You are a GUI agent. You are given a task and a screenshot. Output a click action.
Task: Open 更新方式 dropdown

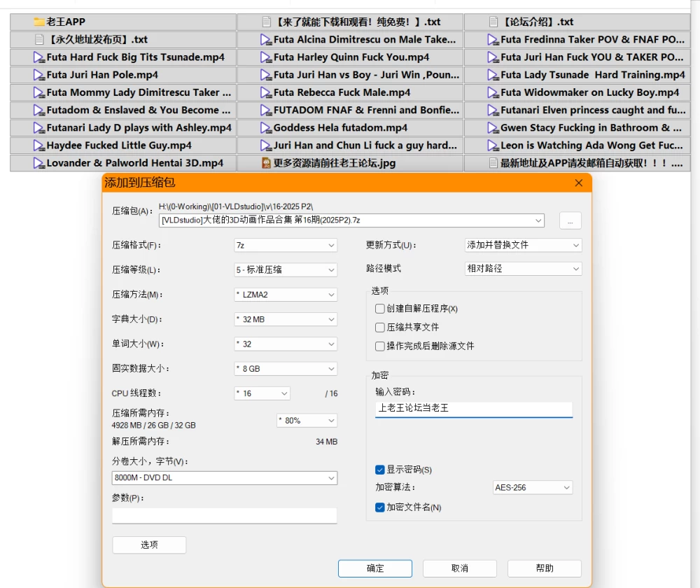(x=523, y=245)
